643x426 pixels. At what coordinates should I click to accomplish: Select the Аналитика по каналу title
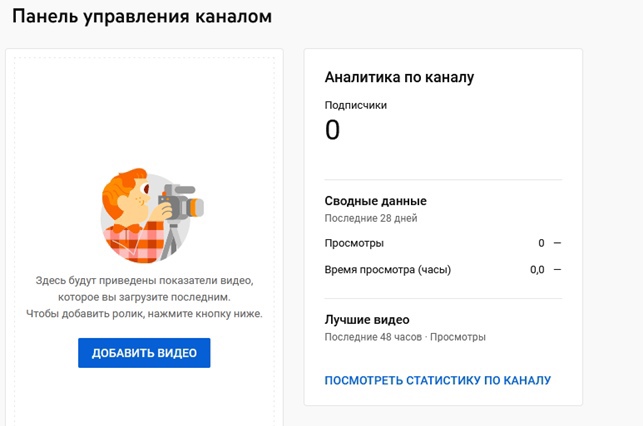click(x=399, y=77)
